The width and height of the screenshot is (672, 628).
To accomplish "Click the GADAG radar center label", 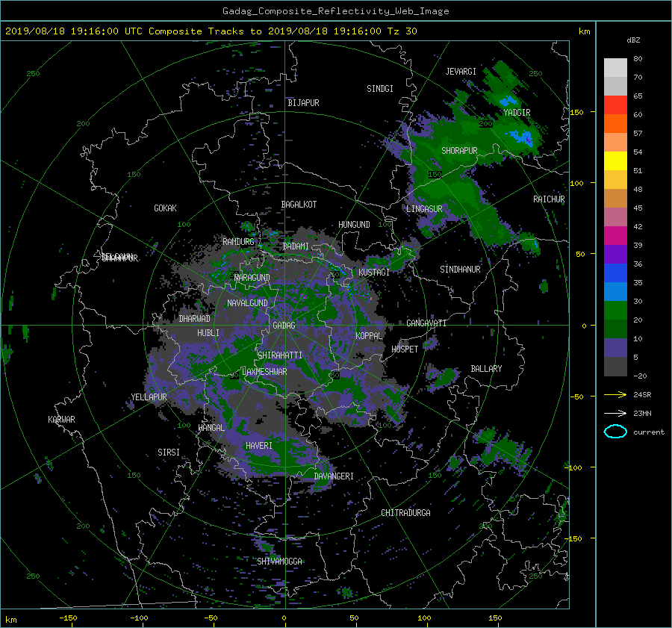I will [x=284, y=326].
